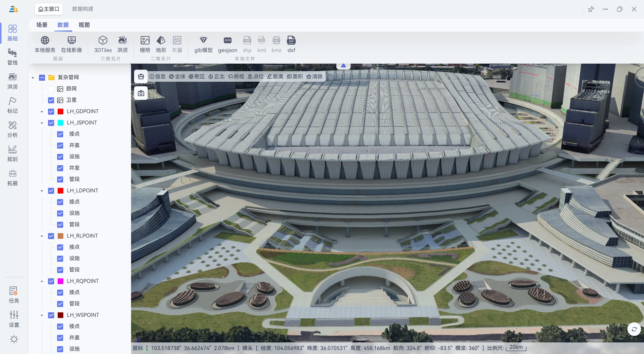Switch to the 场景 tab
Screen dimensions: 644x354
click(42, 25)
